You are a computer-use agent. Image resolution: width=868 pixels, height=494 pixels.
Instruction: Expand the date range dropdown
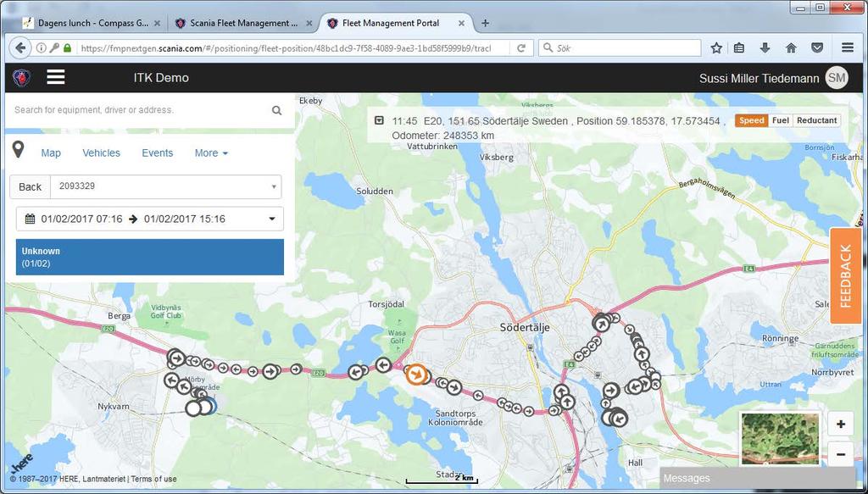pos(272,219)
